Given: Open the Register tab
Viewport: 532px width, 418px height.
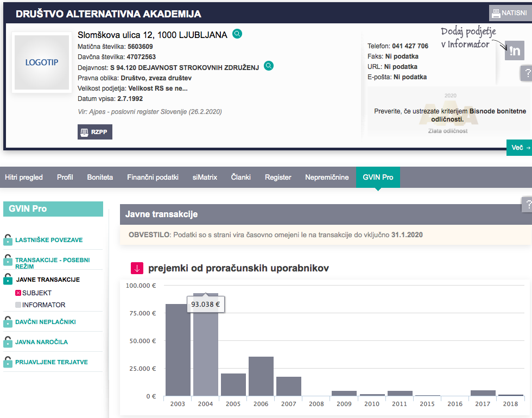Looking at the screenshot, I should [x=278, y=177].
